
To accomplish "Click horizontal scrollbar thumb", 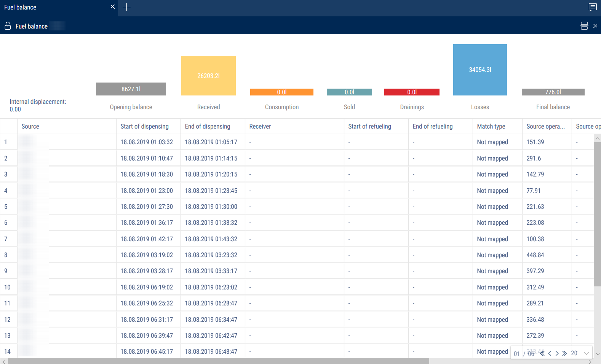I will click(x=219, y=361).
